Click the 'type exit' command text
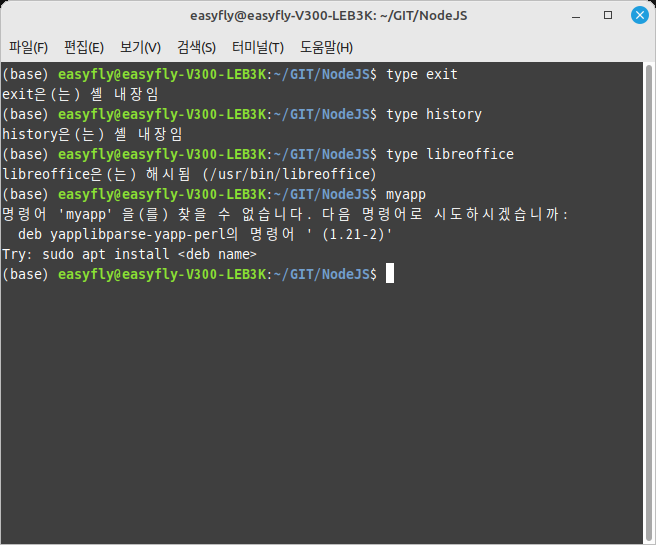This screenshot has height=545, width=656. 422,74
